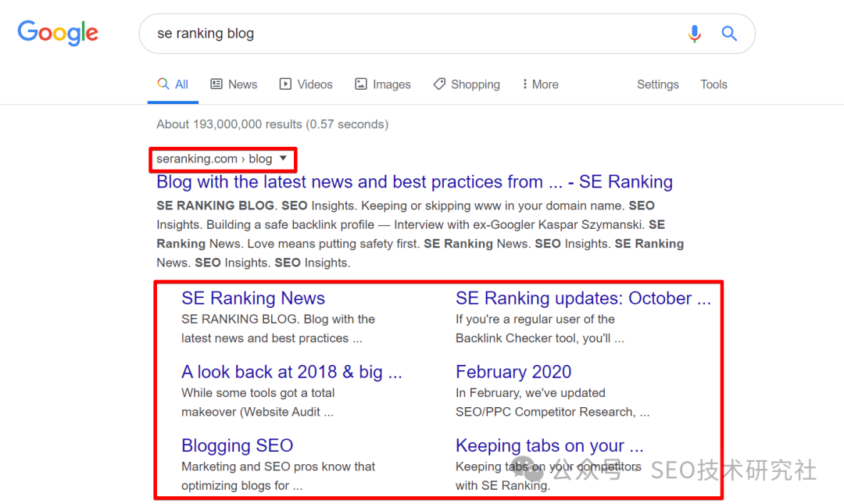This screenshot has width=844, height=504.
Task: Open the 'February 2020' sitelink
Action: (513, 372)
